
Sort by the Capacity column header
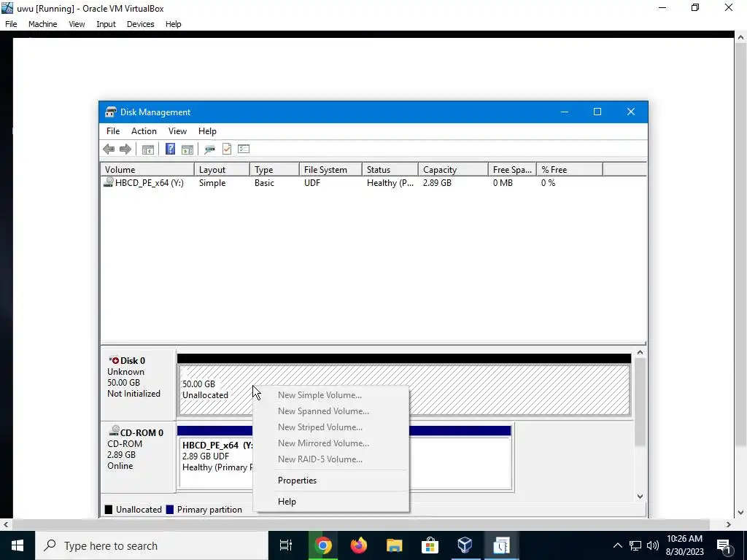click(454, 169)
